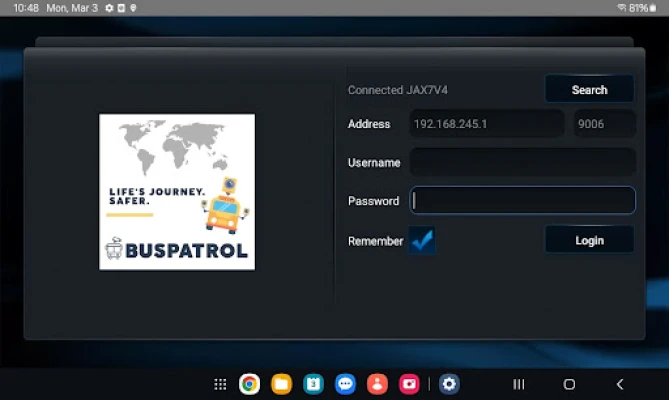The width and height of the screenshot is (669, 400).
Task: Focus the IP address field 192.168.245.1
Action: (x=487, y=124)
